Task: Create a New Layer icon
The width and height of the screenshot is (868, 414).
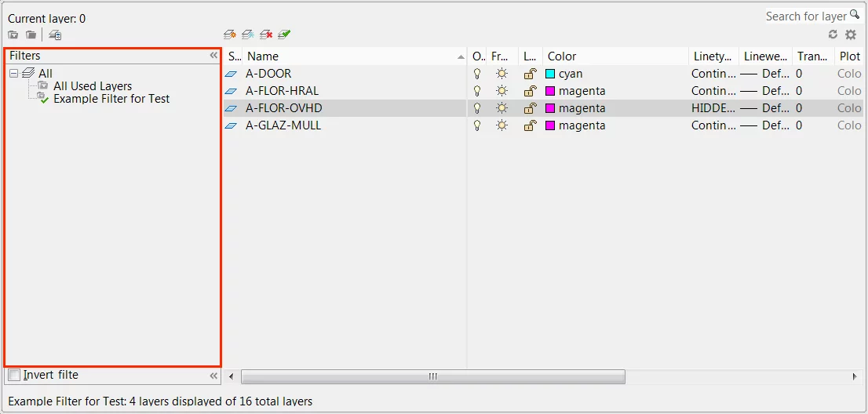Action: (230, 34)
